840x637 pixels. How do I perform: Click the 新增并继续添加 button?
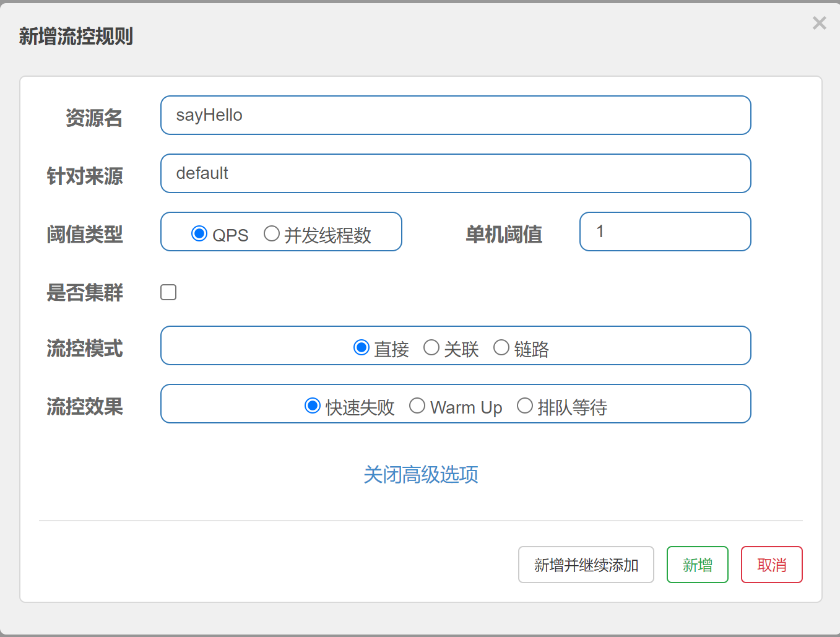coord(586,565)
